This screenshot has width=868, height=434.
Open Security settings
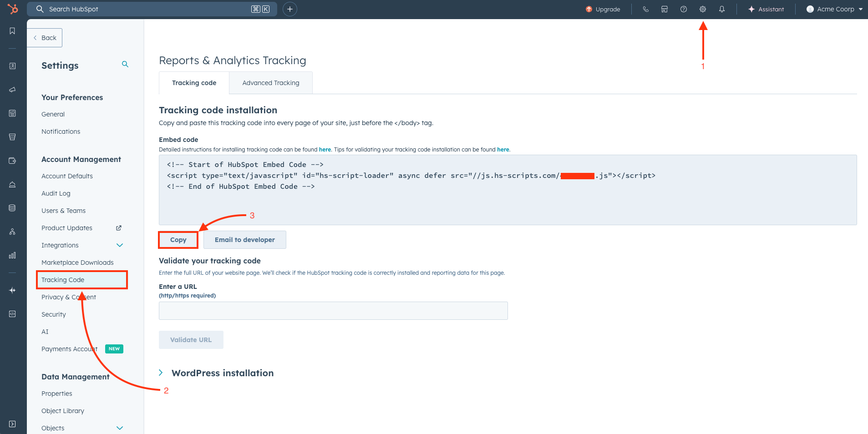click(54, 314)
